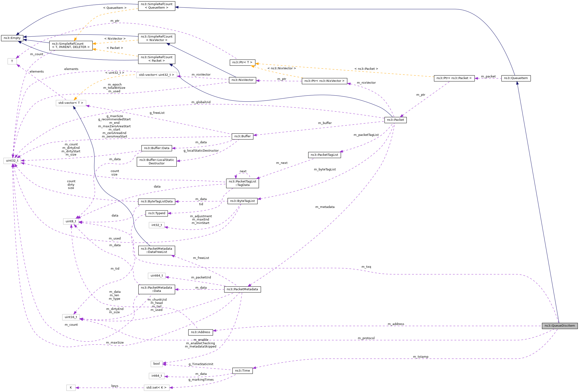The image size is (579, 392).
Task: Click the m_packetUid edge label
Action: coord(201,277)
